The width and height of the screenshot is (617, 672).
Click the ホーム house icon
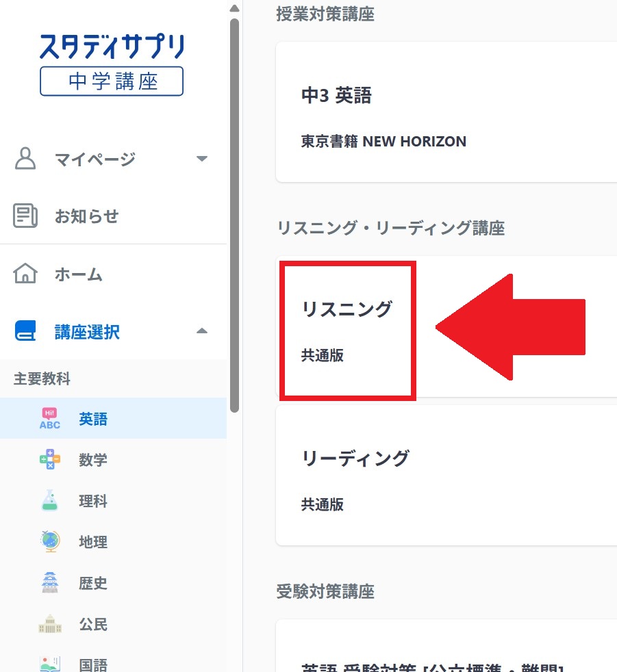point(25,273)
